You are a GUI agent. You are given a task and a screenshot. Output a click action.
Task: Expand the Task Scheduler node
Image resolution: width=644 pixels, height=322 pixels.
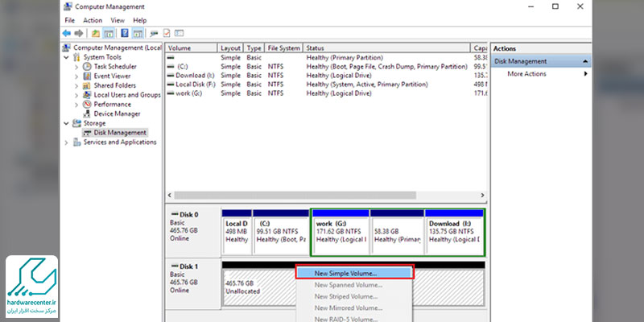(76, 67)
